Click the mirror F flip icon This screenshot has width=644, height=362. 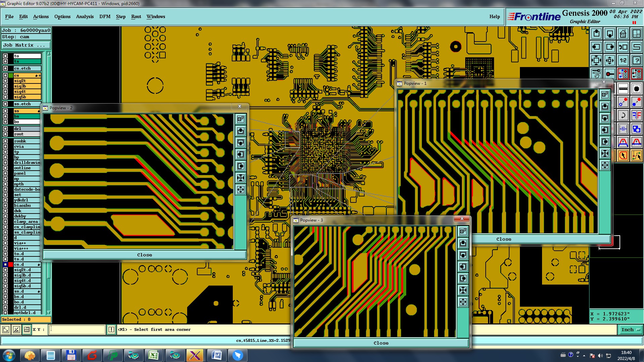636,116
